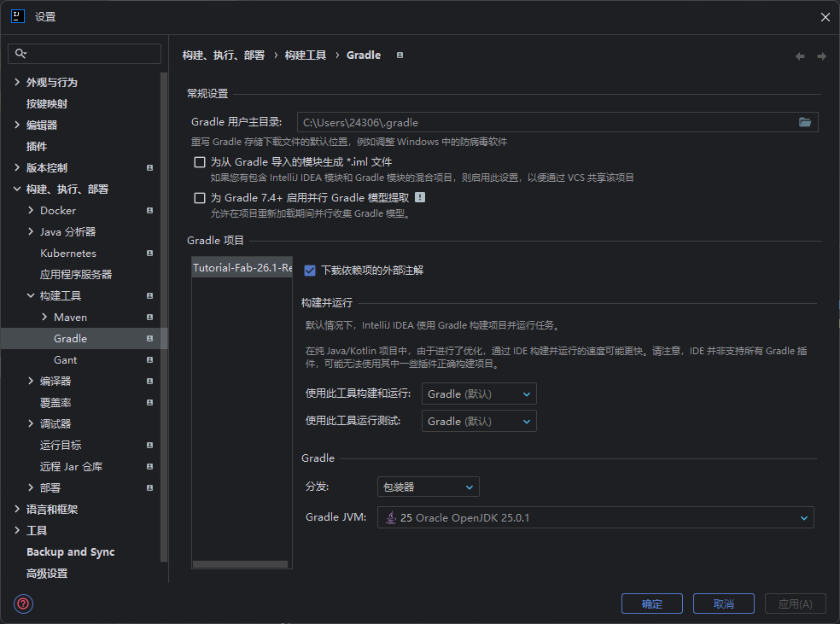This screenshot has height=624, width=840.
Task: Open 构建工具 from the breadcrumb path
Action: 306,55
